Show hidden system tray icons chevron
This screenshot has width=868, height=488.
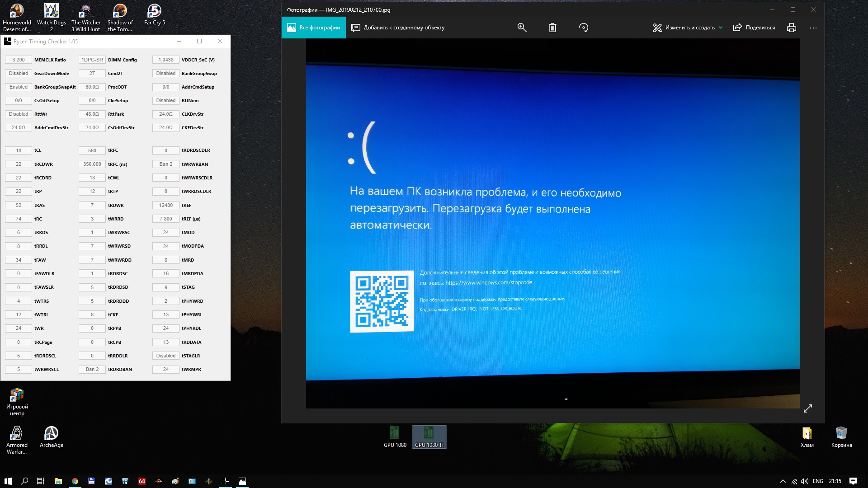[783, 481]
